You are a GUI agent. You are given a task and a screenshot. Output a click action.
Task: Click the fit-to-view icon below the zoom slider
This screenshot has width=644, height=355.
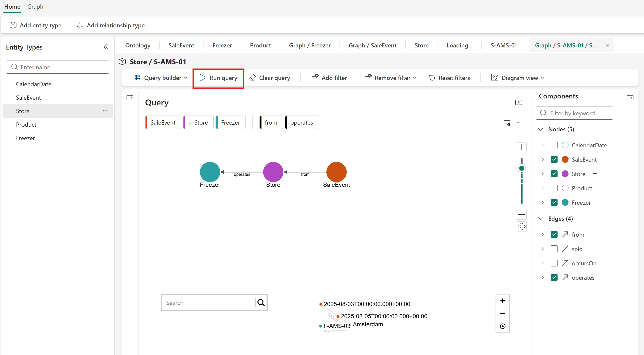pos(521,226)
